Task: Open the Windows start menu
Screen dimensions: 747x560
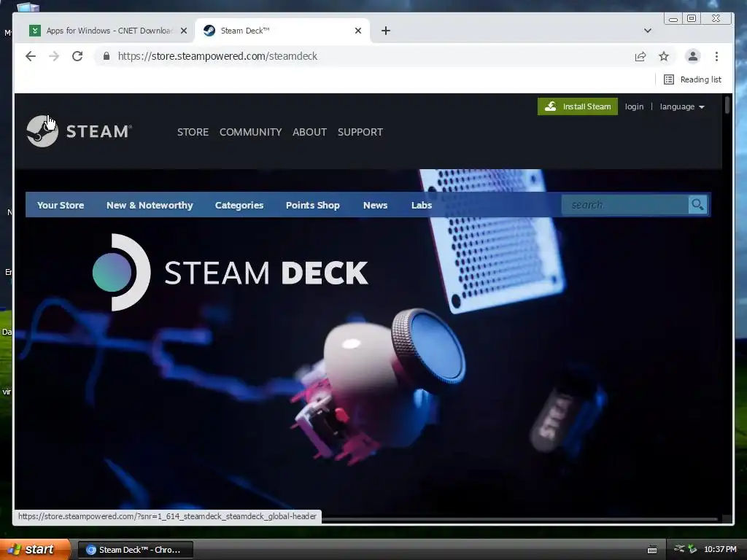Action: pyautogui.click(x=35, y=550)
